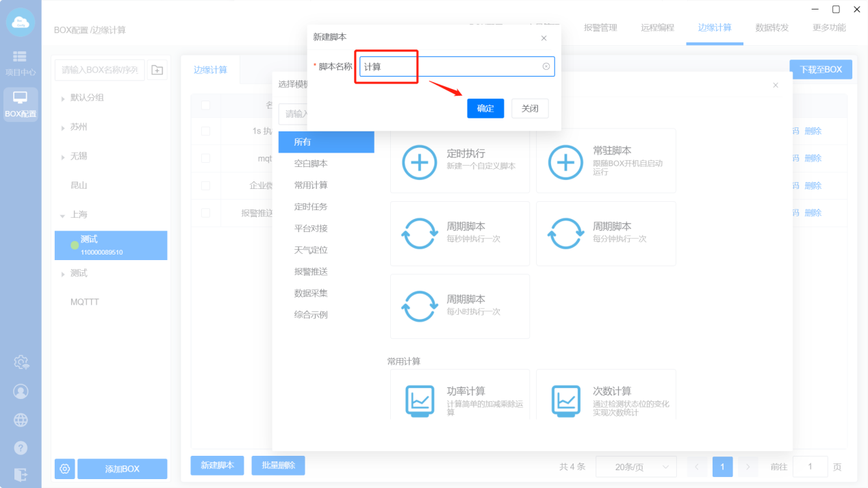Toggle the select-all checkbox in table header
The height and width of the screenshot is (488, 868).
click(x=205, y=105)
